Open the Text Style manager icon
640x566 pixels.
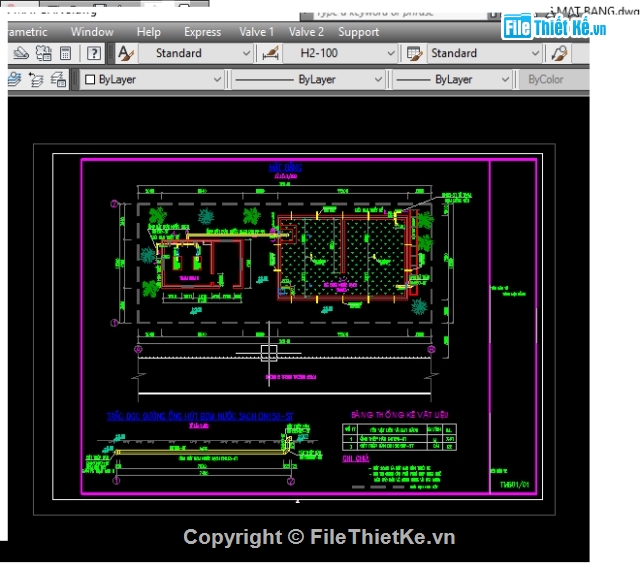coord(125,53)
